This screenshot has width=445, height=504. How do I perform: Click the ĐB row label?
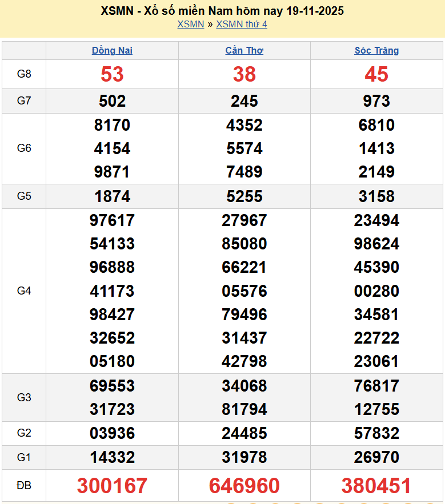24,486
